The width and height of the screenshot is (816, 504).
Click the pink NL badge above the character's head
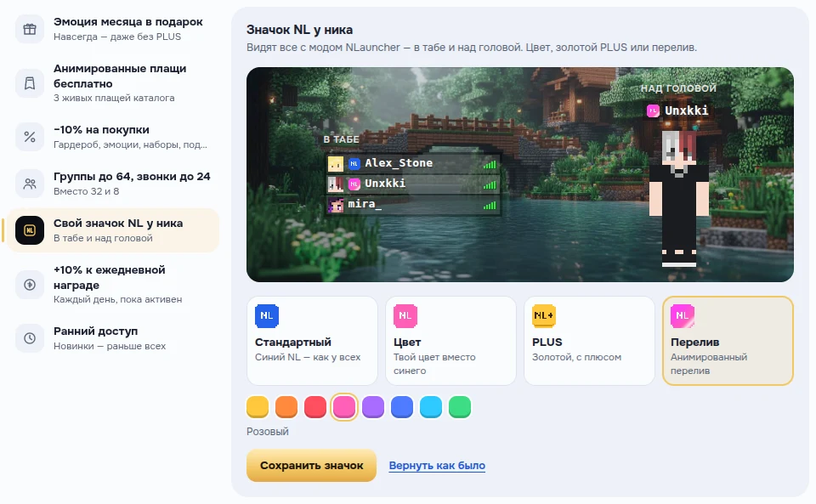[653, 110]
